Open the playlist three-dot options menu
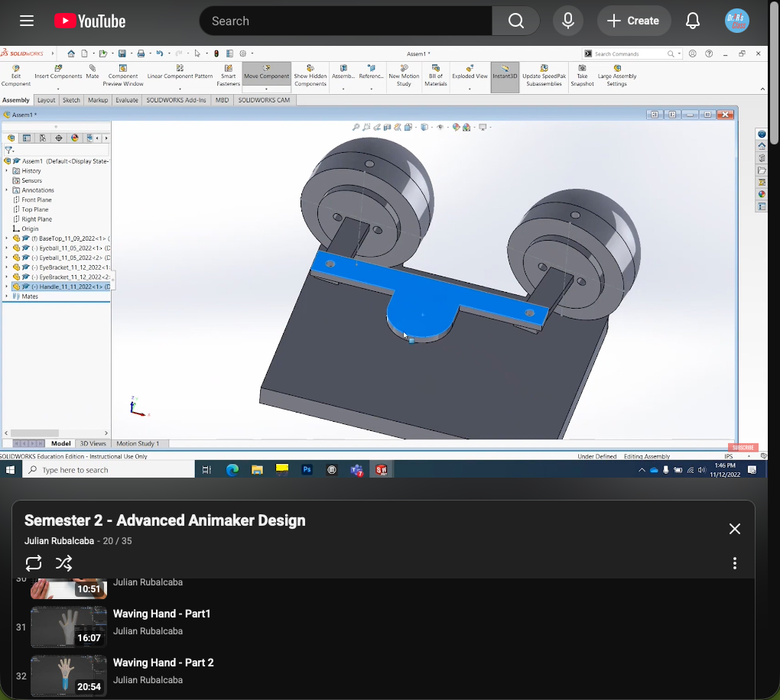Viewport: 780px width, 700px height. coord(734,563)
